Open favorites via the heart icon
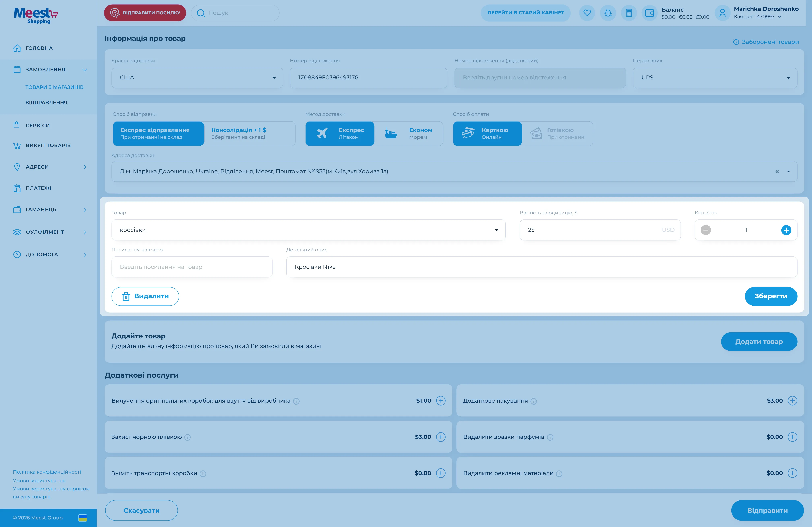812x527 pixels. pos(587,13)
